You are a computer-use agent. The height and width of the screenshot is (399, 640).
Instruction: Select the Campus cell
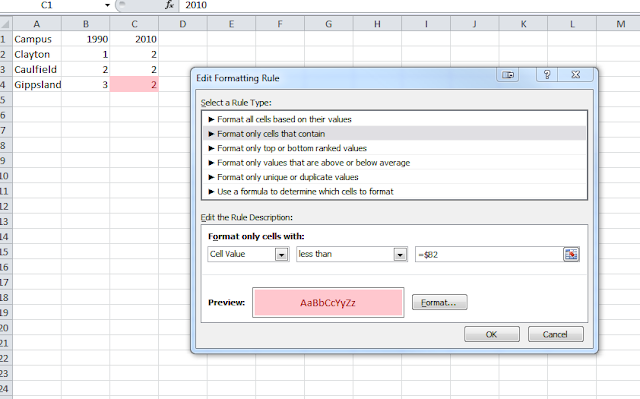coord(37,39)
